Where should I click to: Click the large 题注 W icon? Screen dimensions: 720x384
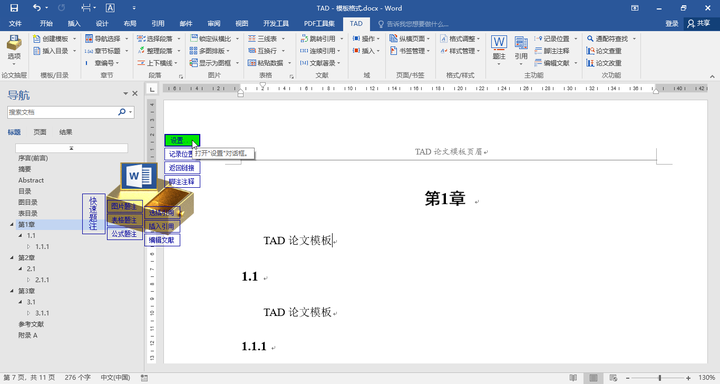pos(499,42)
